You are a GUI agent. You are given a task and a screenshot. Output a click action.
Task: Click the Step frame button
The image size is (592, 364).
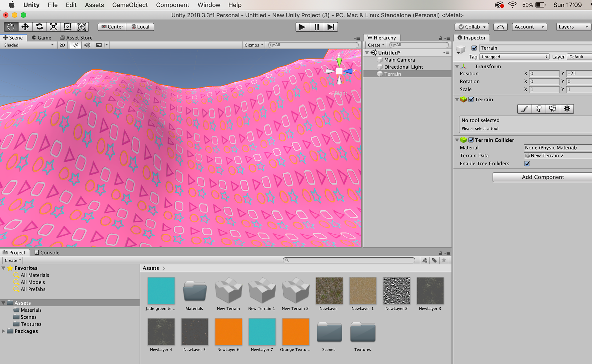(x=331, y=27)
